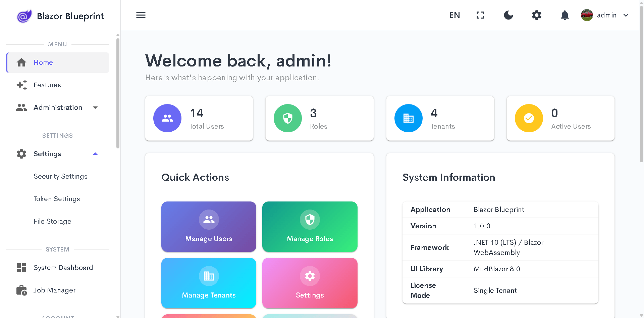Click the Roles shield icon
The height and width of the screenshot is (318, 644).
click(287, 118)
